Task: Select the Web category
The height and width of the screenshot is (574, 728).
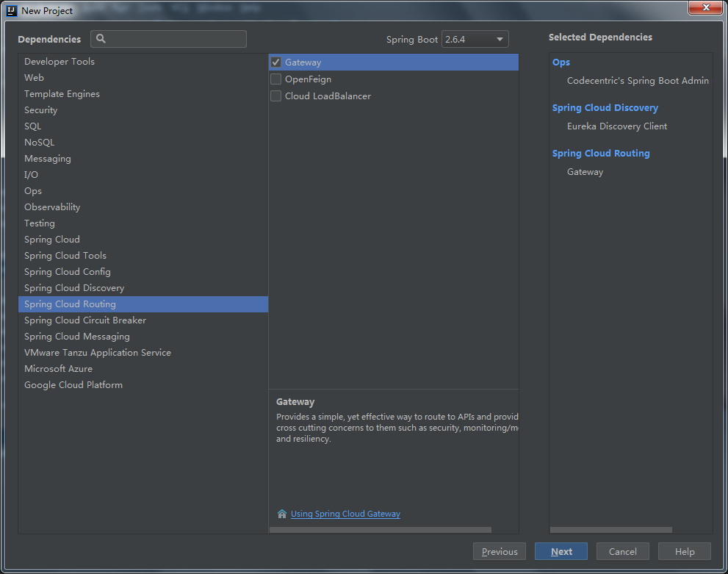Action: click(143, 78)
